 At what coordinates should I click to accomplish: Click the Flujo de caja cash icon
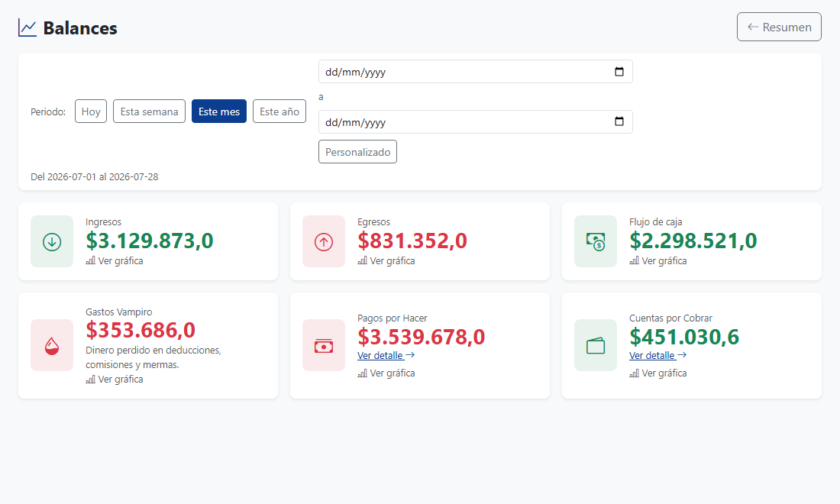(595, 241)
